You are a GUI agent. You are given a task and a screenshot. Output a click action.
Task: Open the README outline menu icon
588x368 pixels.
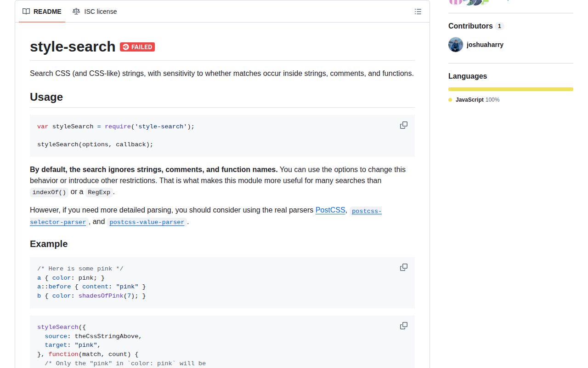point(418,11)
